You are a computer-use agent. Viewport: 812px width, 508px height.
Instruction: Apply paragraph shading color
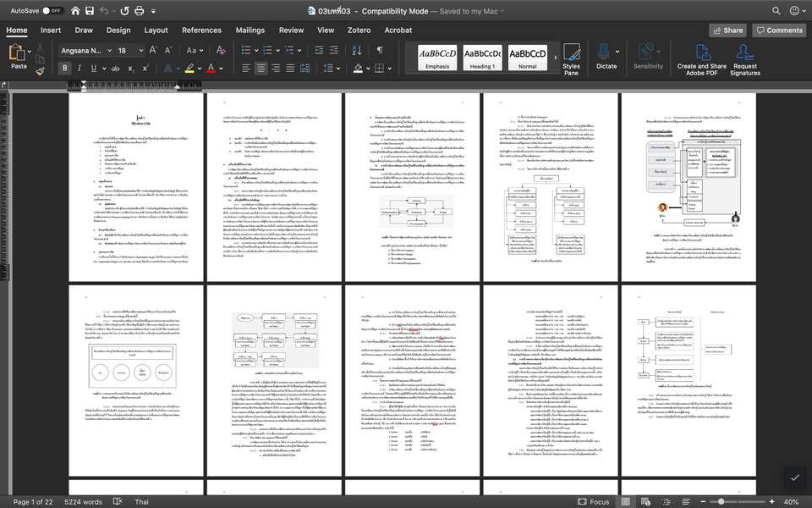[358, 68]
